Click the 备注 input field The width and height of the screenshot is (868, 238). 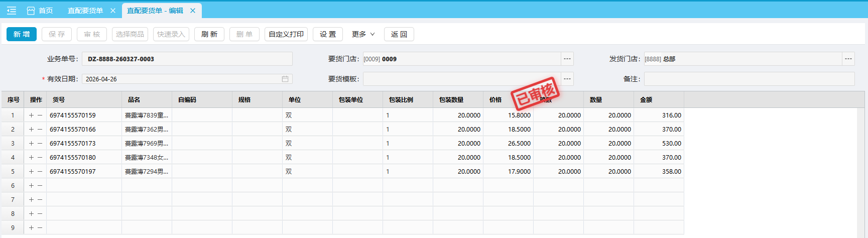pyautogui.click(x=749, y=79)
